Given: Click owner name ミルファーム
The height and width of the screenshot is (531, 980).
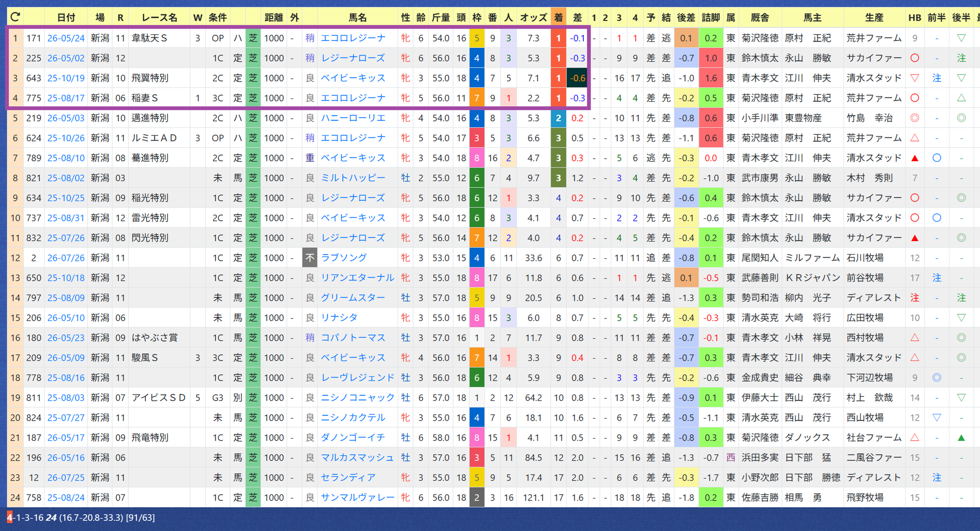Looking at the screenshot, I should click(x=812, y=258).
